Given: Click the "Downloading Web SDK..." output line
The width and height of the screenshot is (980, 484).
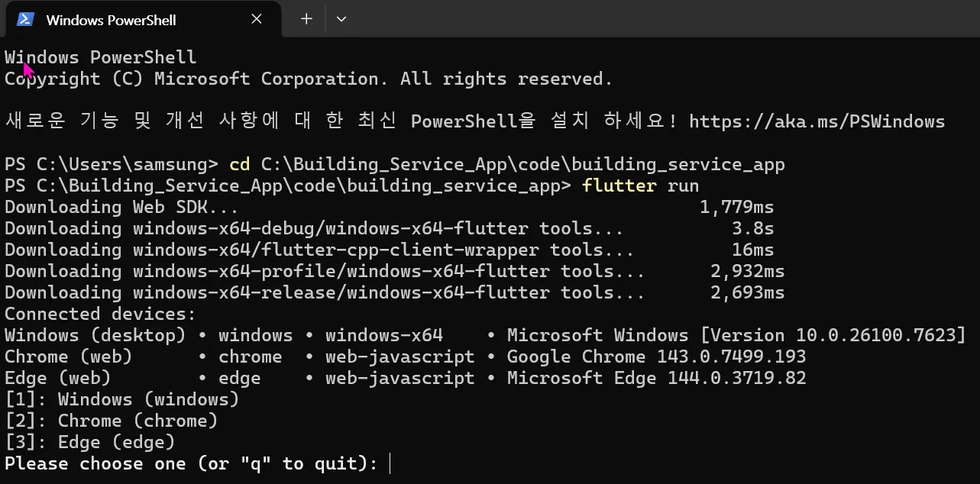Looking at the screenshot, I should (121, 207).
